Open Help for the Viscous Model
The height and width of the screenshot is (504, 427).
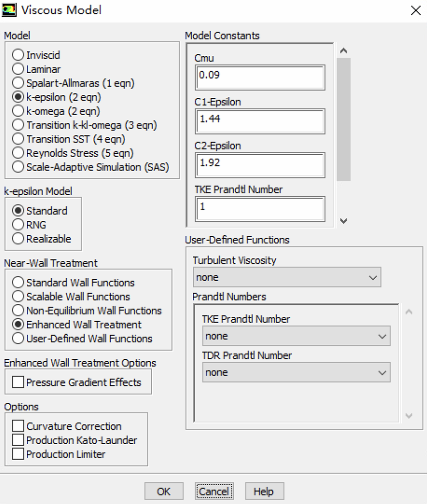264,492
